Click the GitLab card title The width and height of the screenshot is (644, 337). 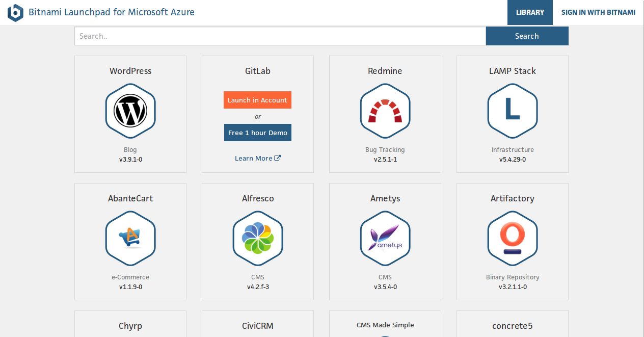[258, 71]
